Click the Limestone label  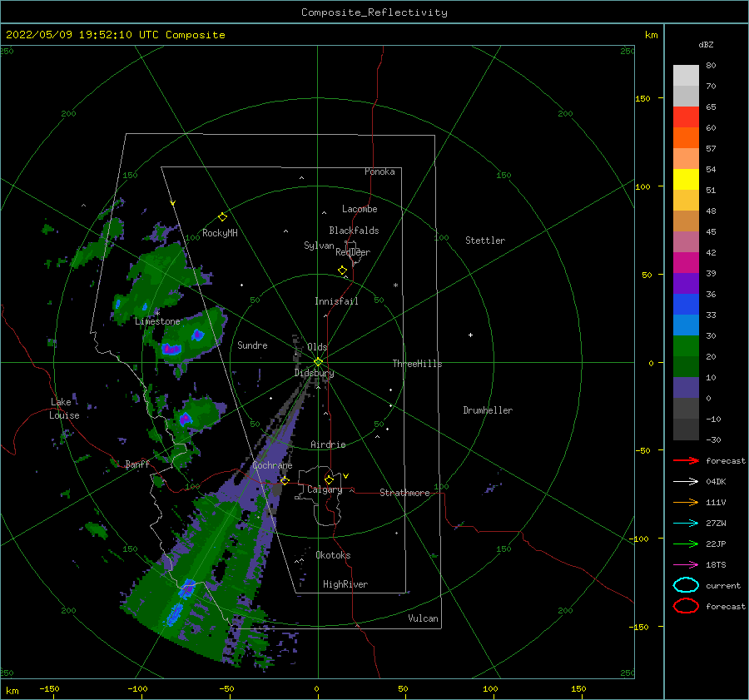pyautogui.click(x=157, y=321)
